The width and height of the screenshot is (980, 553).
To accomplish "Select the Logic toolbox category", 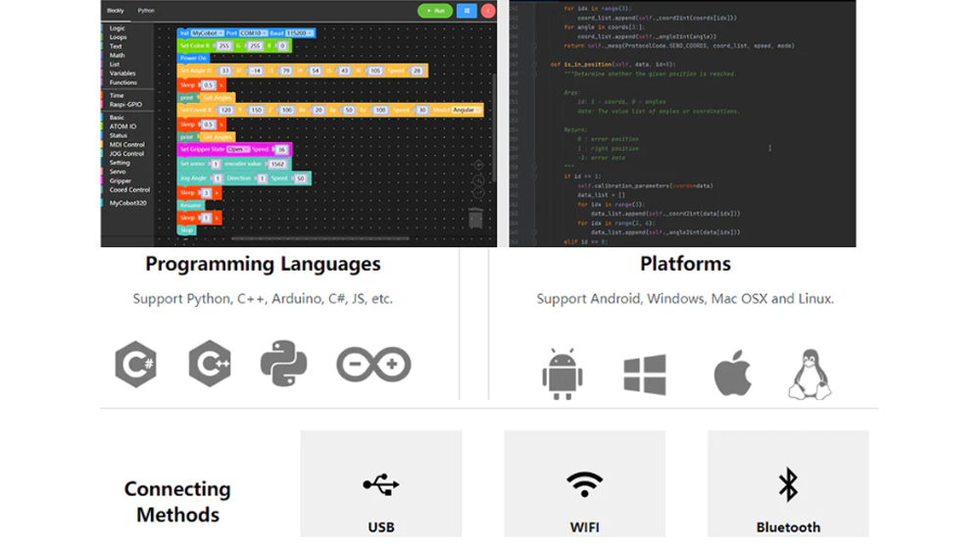I will tap(117, 28).
